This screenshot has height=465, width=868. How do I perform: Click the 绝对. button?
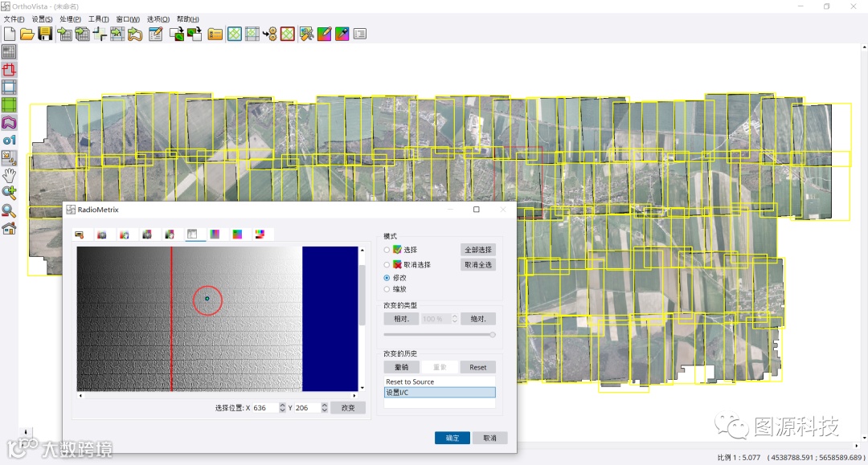coord(477,319)
